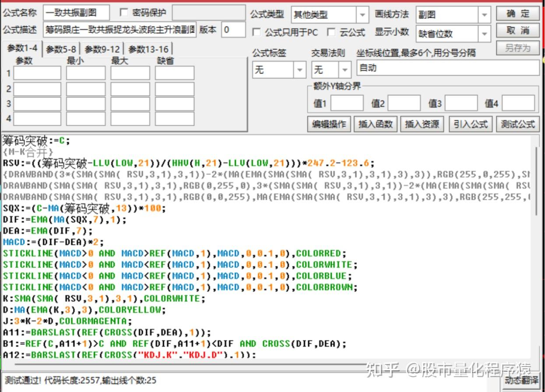The image size is (545, 392).
Task: Check the 云公式 option
Action: click(332, 32)
